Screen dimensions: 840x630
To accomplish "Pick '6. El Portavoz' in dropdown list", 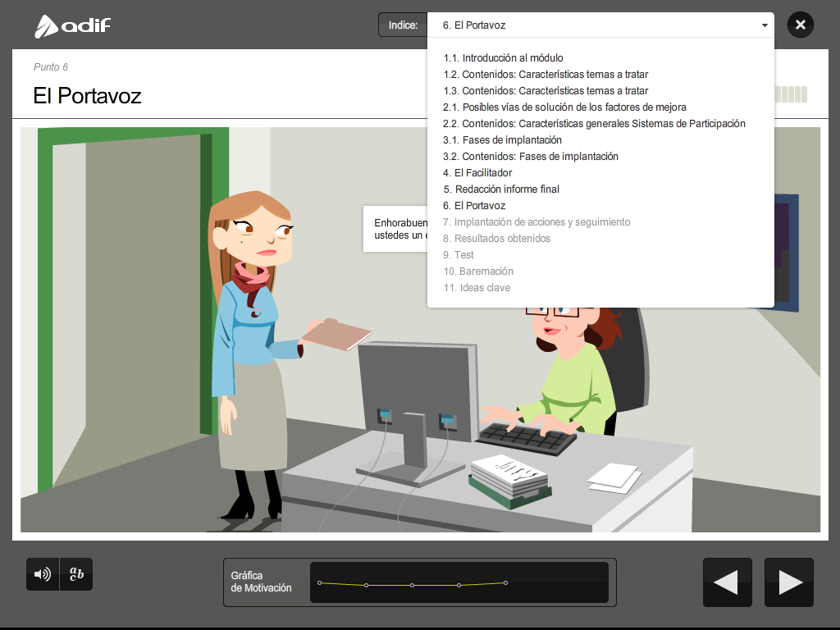I will point(474,206).
